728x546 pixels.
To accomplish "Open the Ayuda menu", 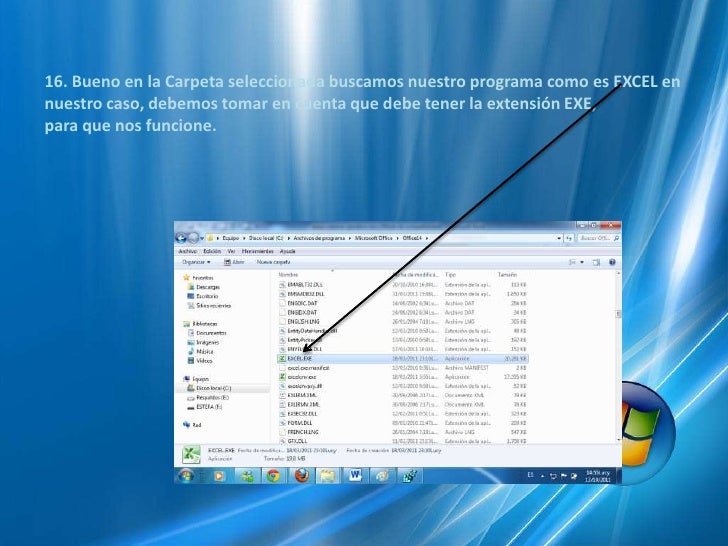I will point(287,251).
